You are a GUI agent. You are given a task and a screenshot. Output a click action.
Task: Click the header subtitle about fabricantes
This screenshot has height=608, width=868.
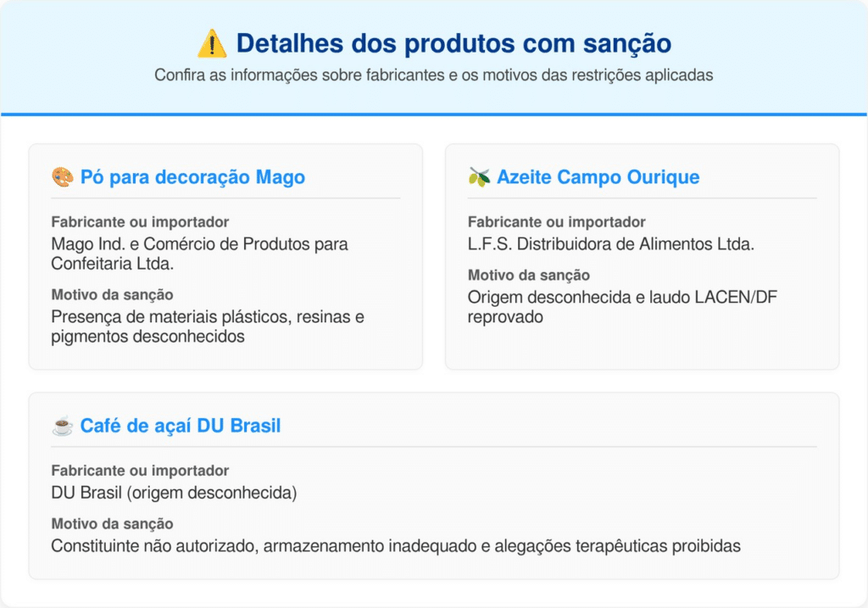click(433, 75)
